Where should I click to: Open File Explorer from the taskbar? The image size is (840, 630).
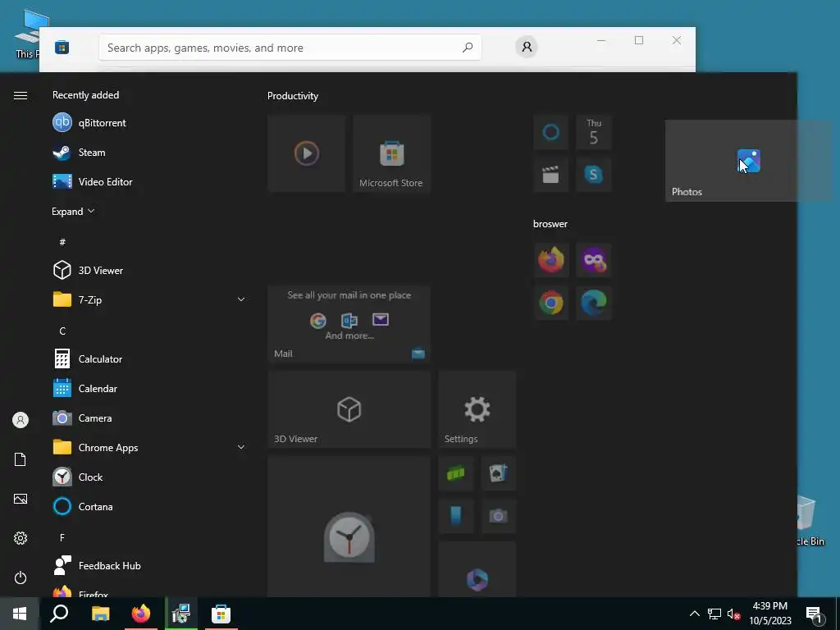100,614
